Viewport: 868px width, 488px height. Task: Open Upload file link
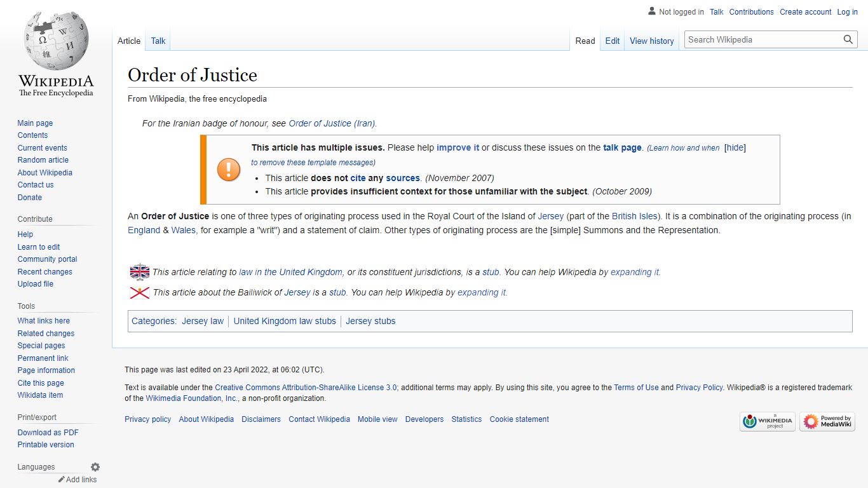(35, 284)
